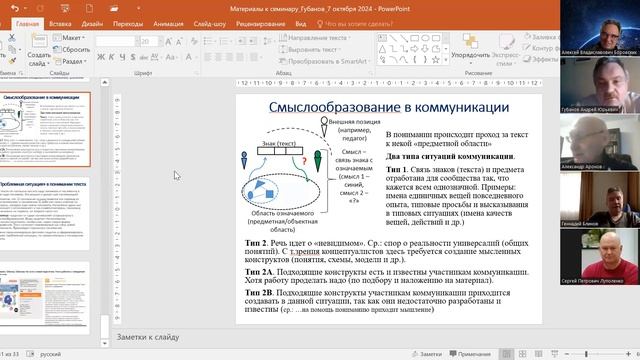
Task: Expand the shapes gallery with bottom arrow
Action: pos(446,60)
